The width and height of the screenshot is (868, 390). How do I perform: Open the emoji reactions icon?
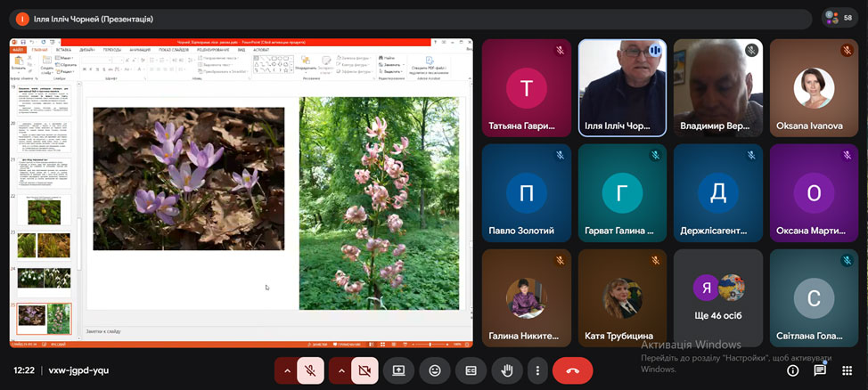pos(434,370)
